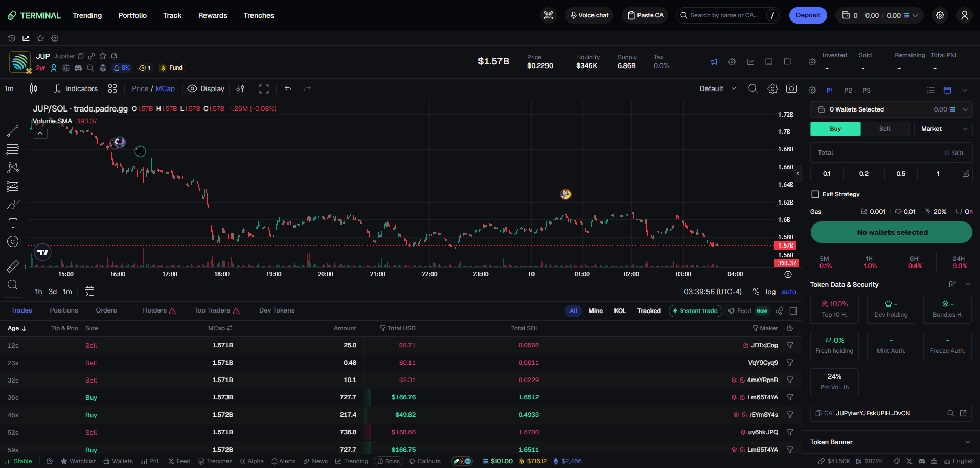Expand the trading panel chevron beside presets
Image resolution: width=980 pixels, height=468 pixels.
(x=965, y=90)
